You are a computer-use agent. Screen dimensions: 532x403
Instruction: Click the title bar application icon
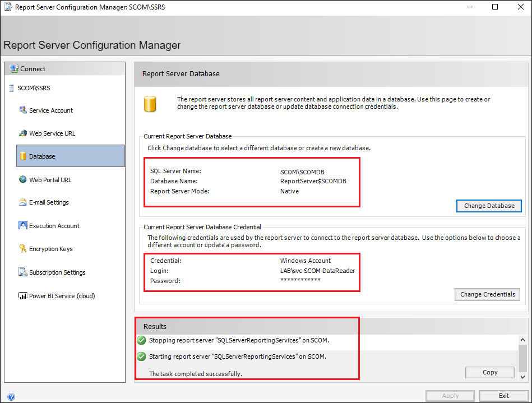pos(8,7)
